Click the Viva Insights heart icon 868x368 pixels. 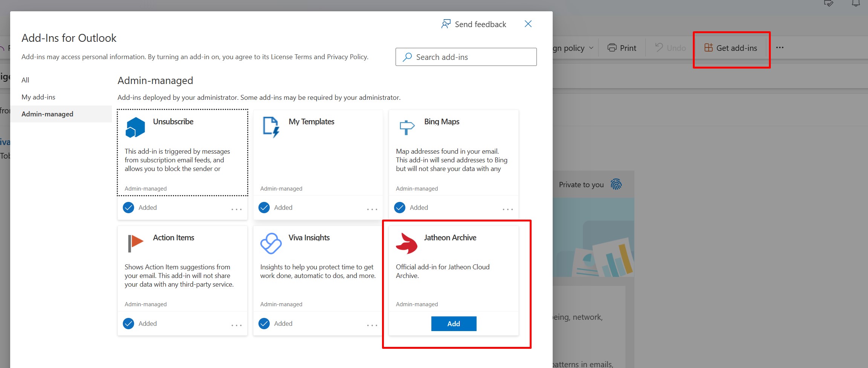click(271, 243)
